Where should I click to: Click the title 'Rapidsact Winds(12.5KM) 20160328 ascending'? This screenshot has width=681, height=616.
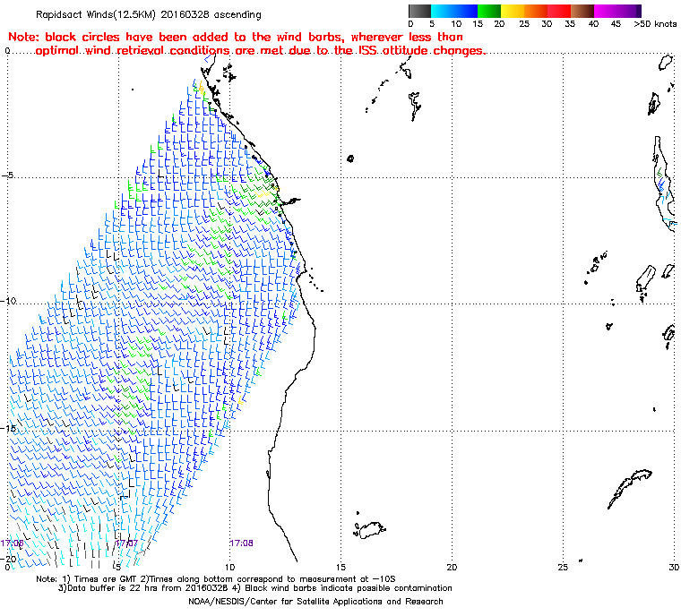(x=149, y=14)
